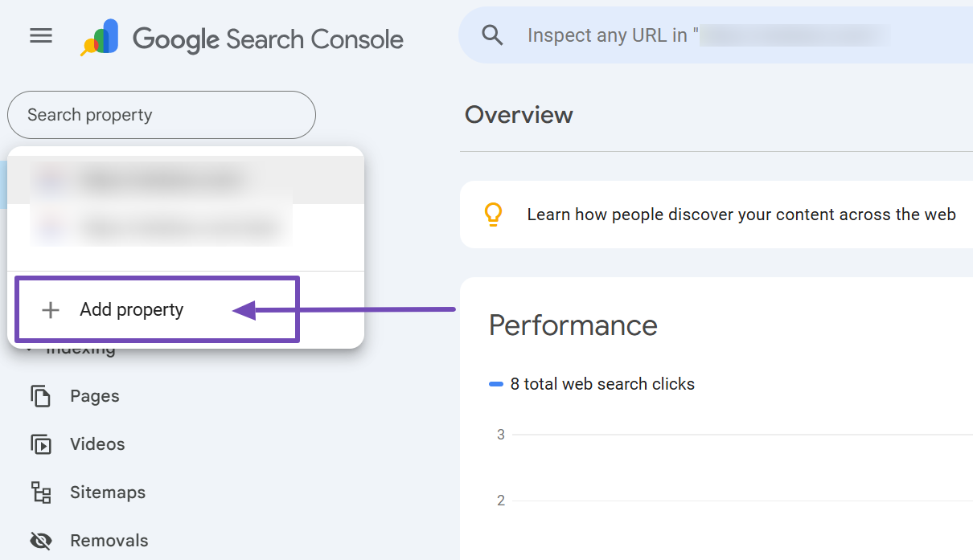Open the hamburger main menu
Image resolution: width=973 pixels, height=560 pixels.
click(x=41, y=36)
